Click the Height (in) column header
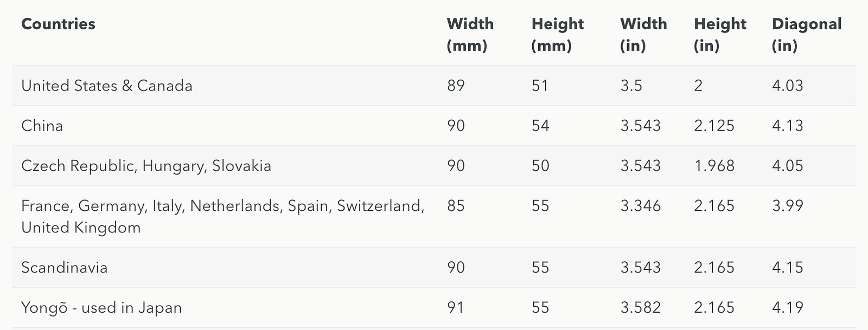Viewport: 868px width, 330px height. tap(720, 35)
